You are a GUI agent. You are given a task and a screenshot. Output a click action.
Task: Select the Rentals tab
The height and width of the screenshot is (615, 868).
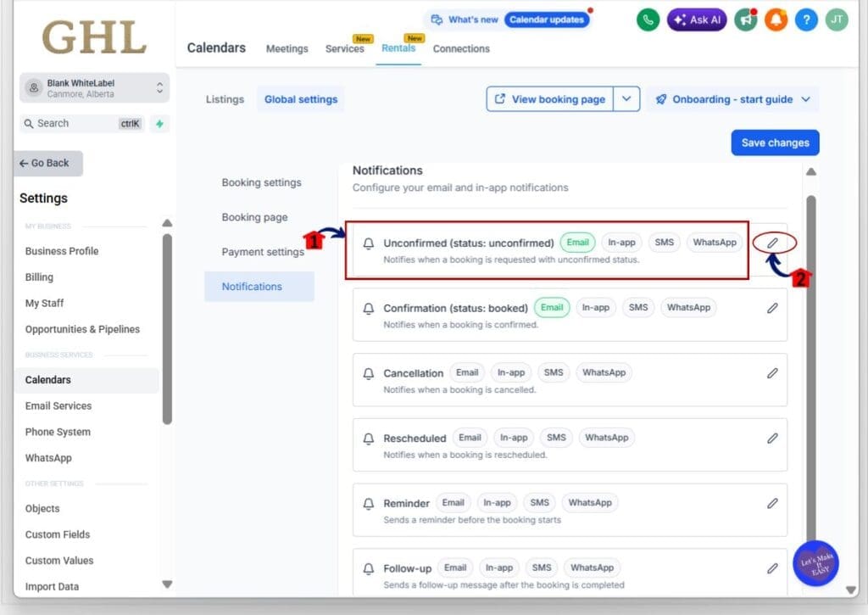pos(398,48)
